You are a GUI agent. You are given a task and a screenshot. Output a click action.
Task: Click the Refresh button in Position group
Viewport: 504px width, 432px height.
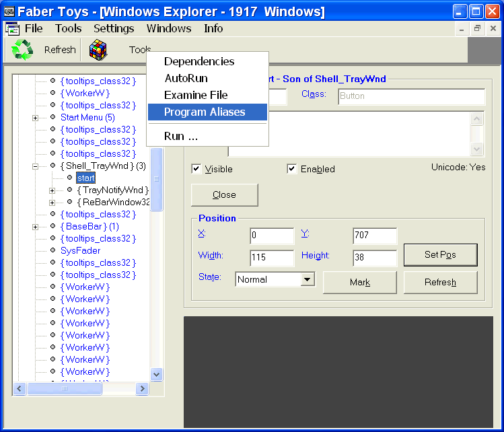point(440,282)
